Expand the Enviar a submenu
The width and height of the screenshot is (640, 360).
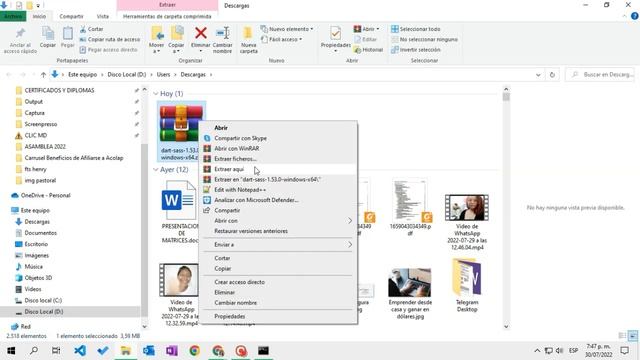(278, 244)
